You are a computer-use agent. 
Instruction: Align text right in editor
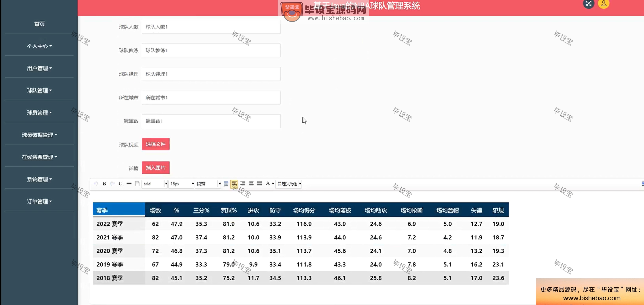coord(243,184)
